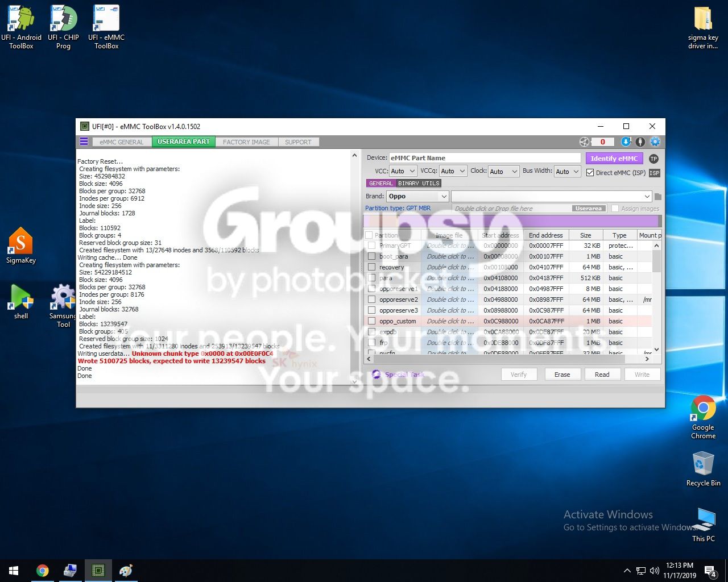The image size is (728, 582).
Task: Open the blue settings gear icon
Action: (x=655, y=142)
